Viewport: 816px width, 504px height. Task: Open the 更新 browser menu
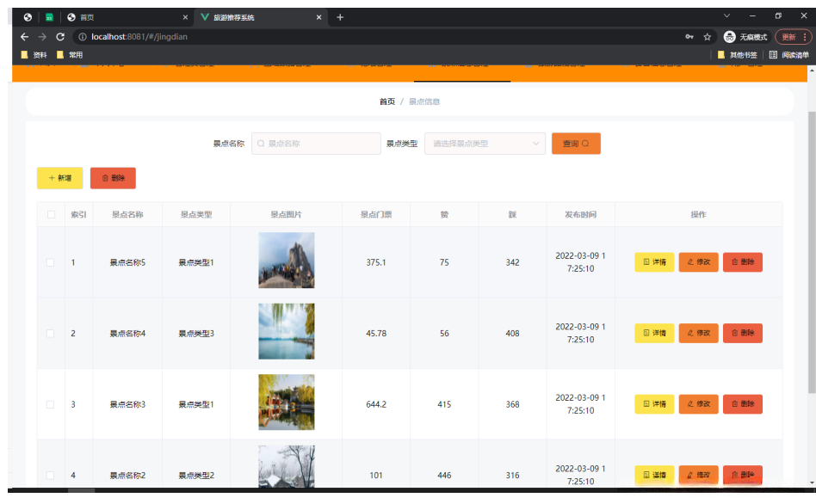click(793, 37)
